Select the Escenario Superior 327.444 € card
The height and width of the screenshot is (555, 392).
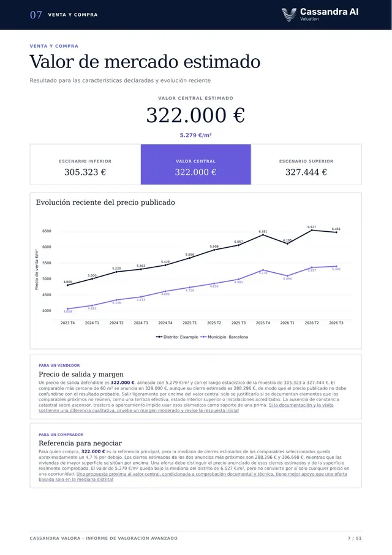coord(306,164)
